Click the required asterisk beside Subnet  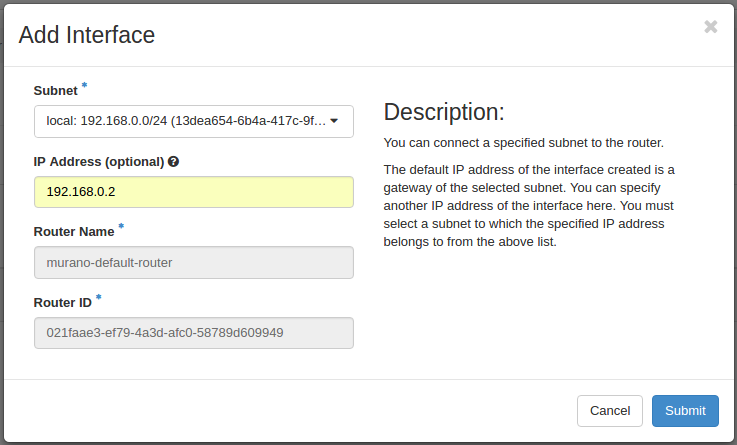84,87
